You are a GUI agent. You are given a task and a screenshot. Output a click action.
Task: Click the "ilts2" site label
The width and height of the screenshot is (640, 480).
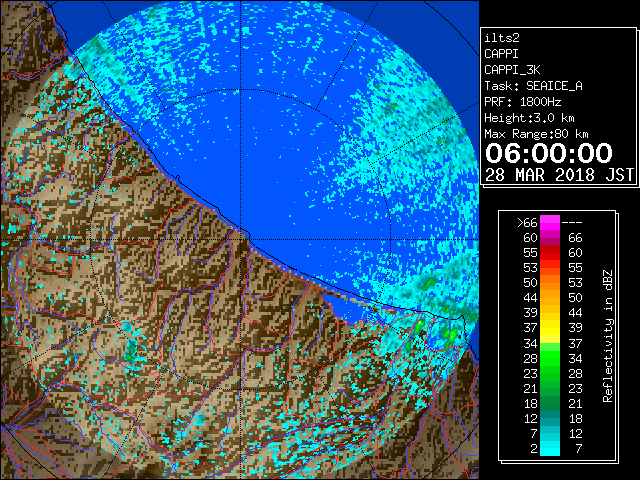[x=502, y=38]
